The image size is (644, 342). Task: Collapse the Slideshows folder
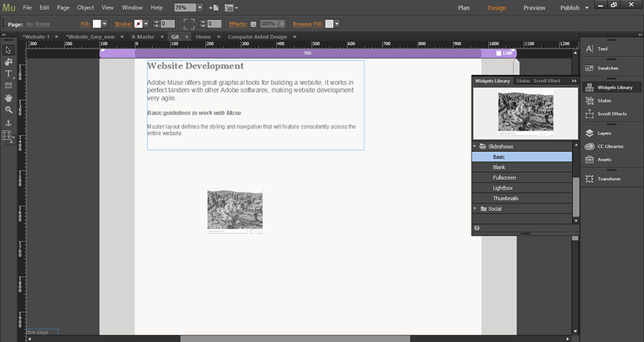pos(475,146)
